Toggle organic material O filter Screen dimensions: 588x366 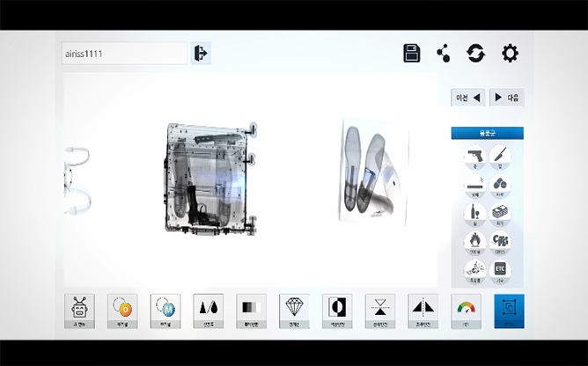coord(122,311)
